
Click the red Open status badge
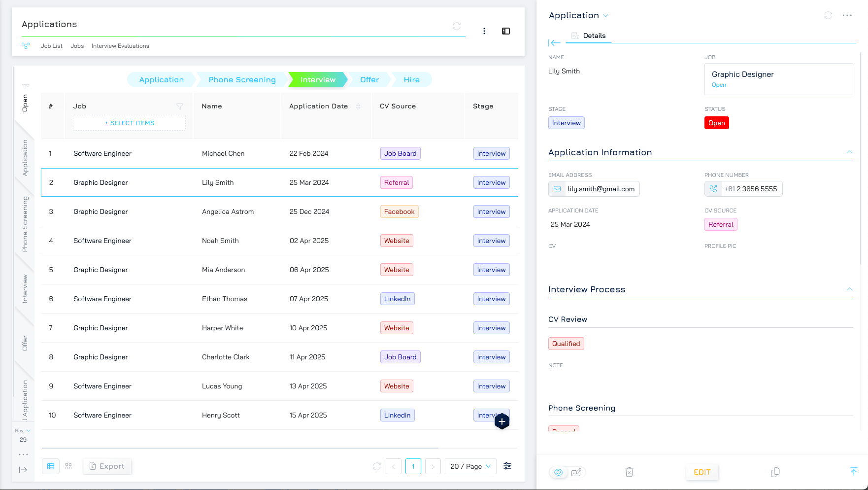717,123
